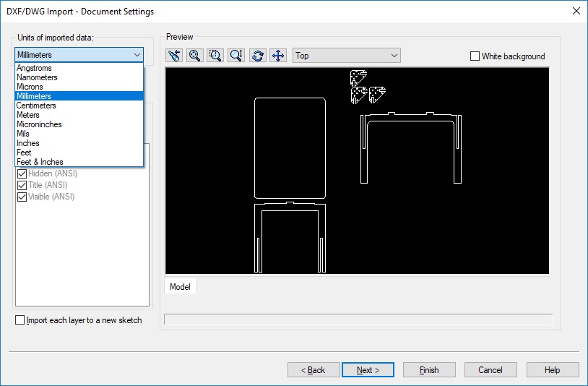Choose Microinches from the units list
The image size is (588, 386).
click(79, 124)
